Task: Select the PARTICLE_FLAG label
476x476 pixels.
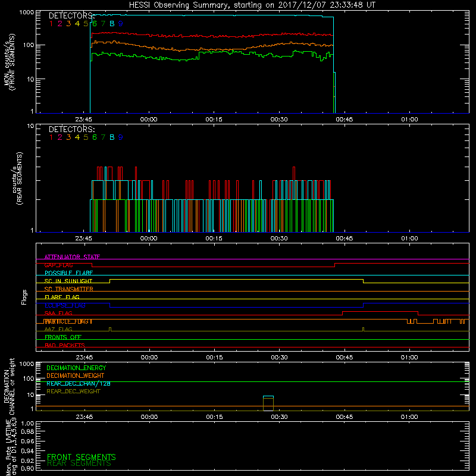Action: tap(68, 321)
